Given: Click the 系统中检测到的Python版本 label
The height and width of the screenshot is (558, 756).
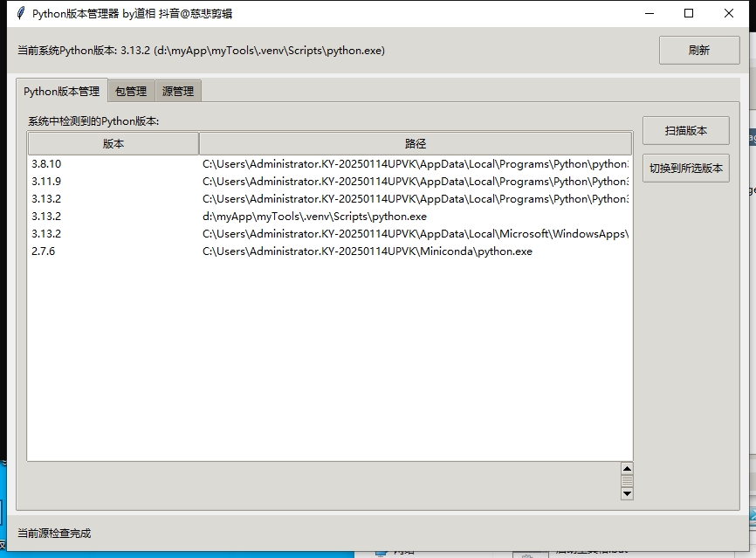Looking at the screenshot, I should tap(93, 121).
